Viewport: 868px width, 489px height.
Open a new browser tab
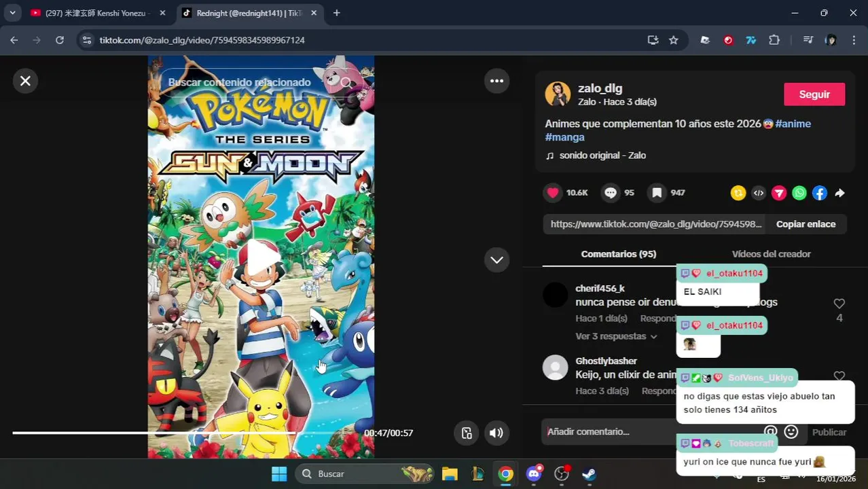tap(336, 13)
